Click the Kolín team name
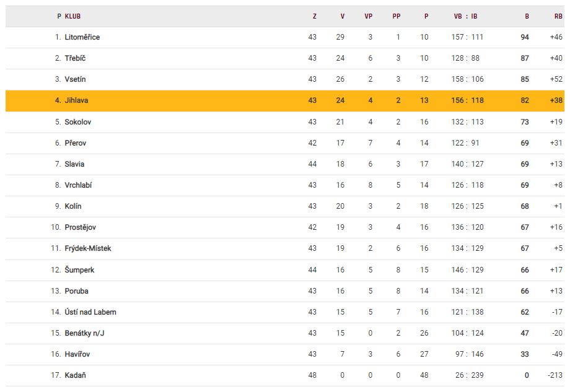The height and width of the screenshot is (392, 570). pos(73,206)
